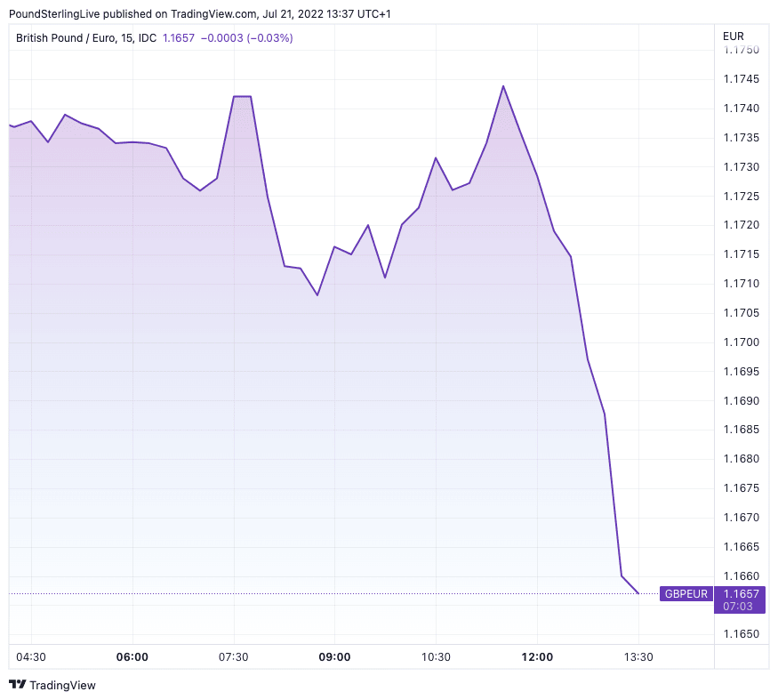Select the 06:00 time axis label
The width and height of the screenshot is (778, 700).
132,657
